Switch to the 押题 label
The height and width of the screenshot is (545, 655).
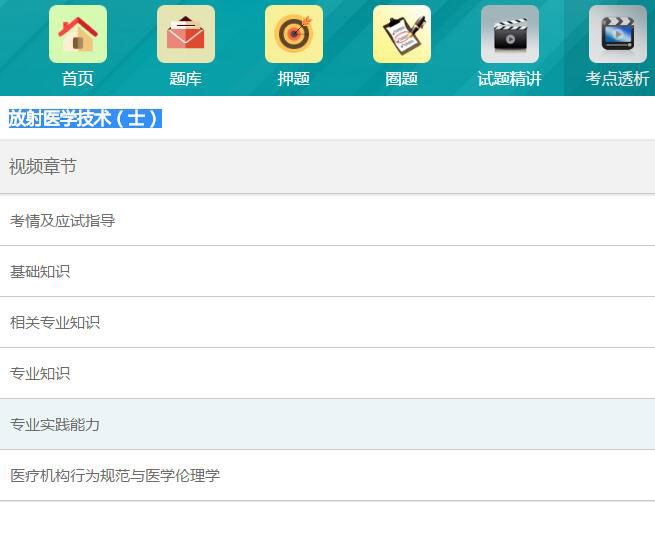click(294, 79)
